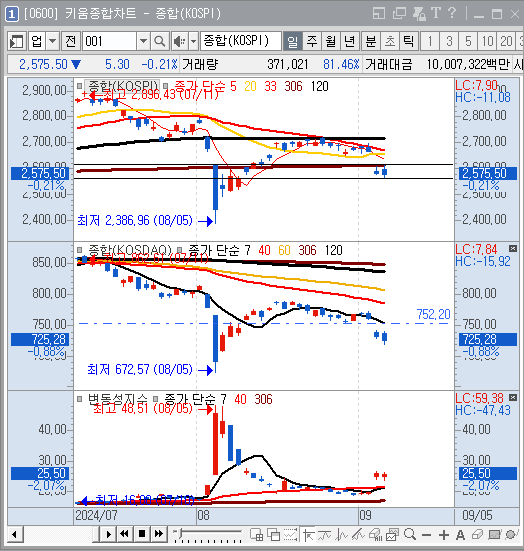This screenshot has height=551, width=524.
Task: Select the 1 interval button
Action: 430,41
